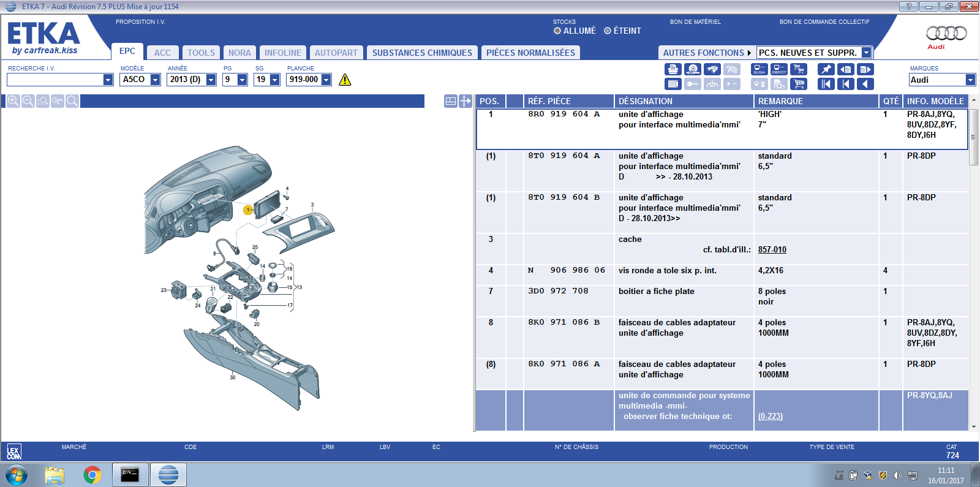This screenshot has width=980, height=487.
Task: Click the yellow warning triangle icon
Action: (345, 80)
